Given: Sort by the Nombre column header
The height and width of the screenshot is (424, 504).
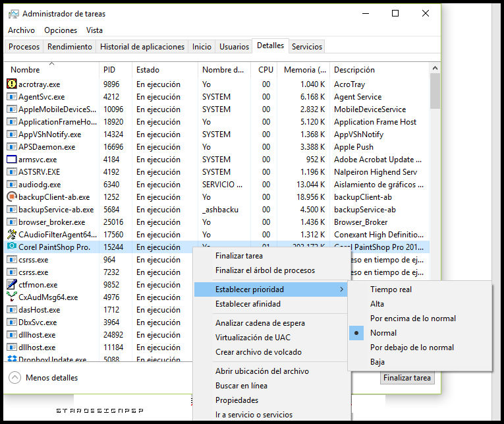Looking at the screenshot, I should 51,69.
